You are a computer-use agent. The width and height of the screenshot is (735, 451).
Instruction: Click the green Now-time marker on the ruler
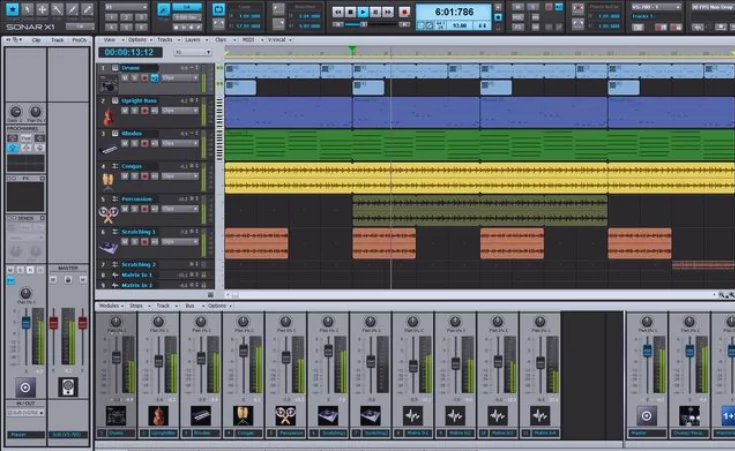[x=352, y=49]
